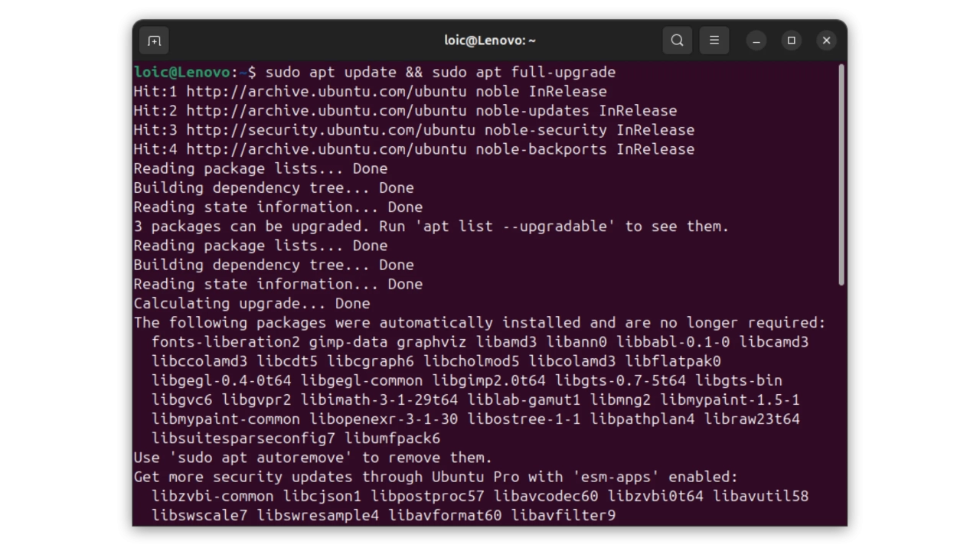
Task: Click the 'Calculating upgrade... Done' line
Action: (x=252, y=304)
